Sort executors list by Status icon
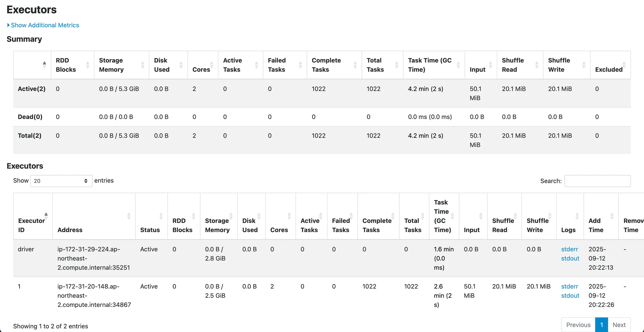This screenshot has height=332, width=644. [x=161, y=216]
